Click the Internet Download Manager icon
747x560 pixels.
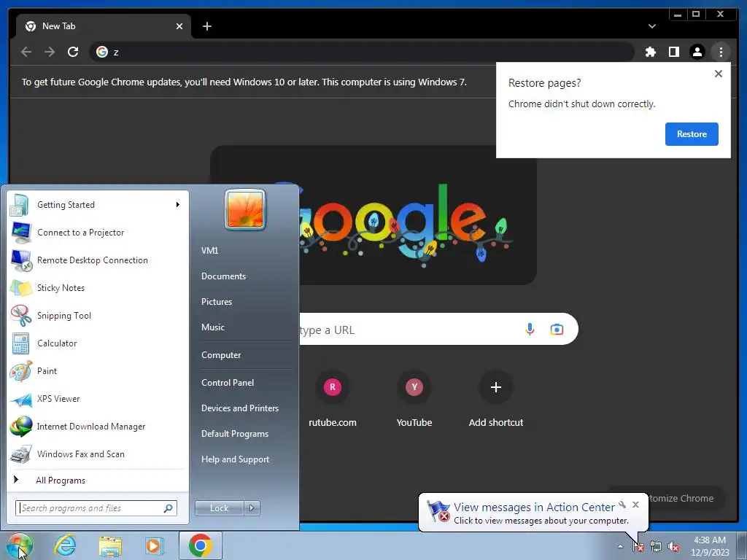20,427
